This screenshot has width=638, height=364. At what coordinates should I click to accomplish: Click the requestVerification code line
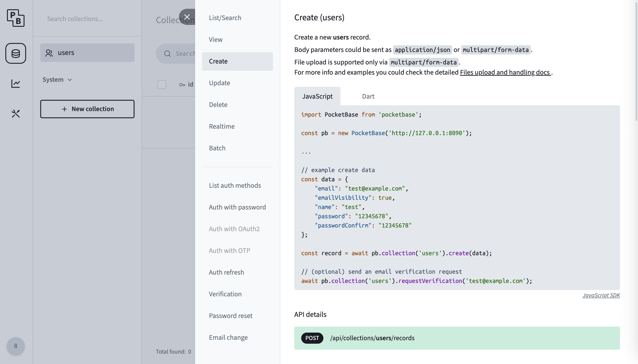click(x=417, y=281)
